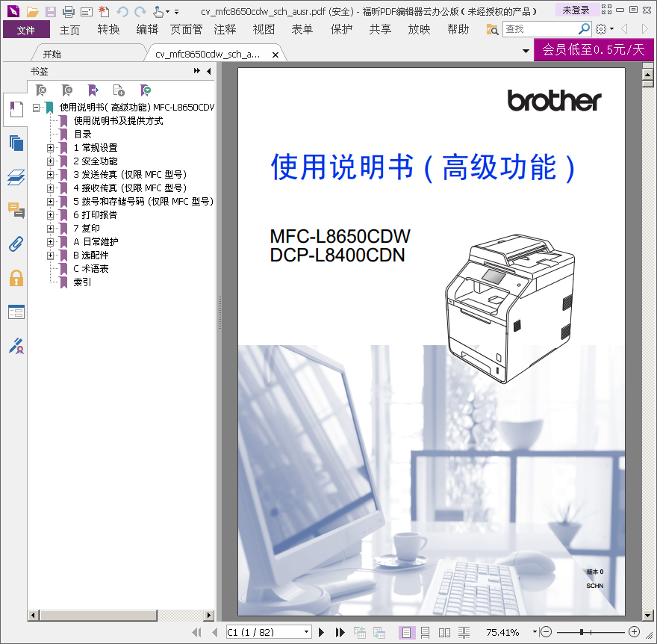Expand the 2 安全功能 bookmark
Screen dimensions: 657x644
tap(50, 161)
